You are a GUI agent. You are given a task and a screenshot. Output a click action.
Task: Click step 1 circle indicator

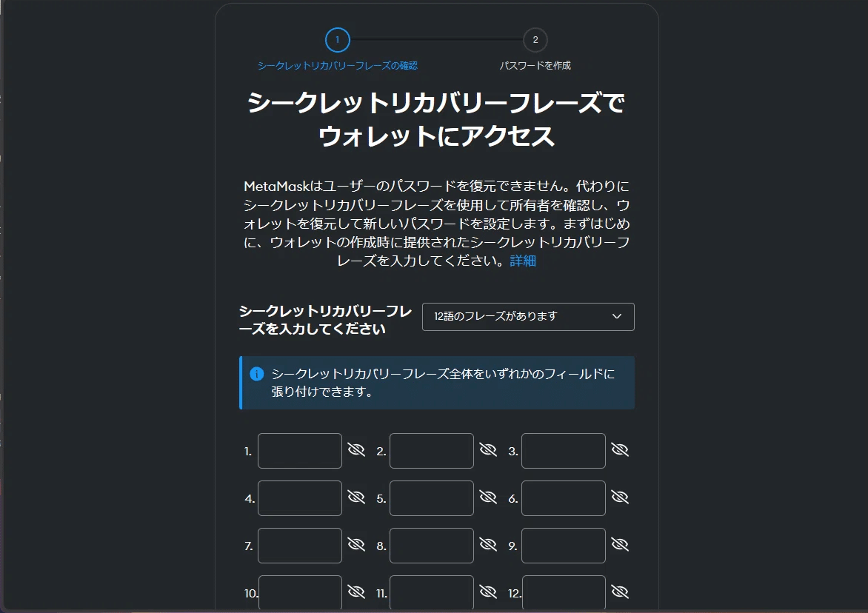tap(337, 40)
